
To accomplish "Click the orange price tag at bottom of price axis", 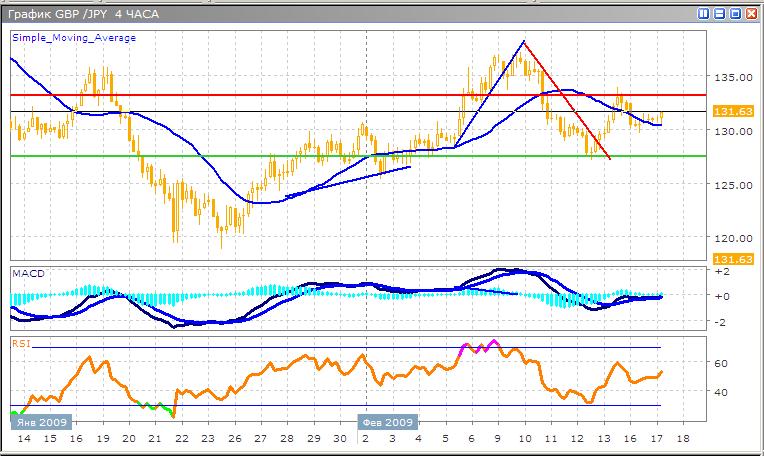I will (x=726, y=259).
